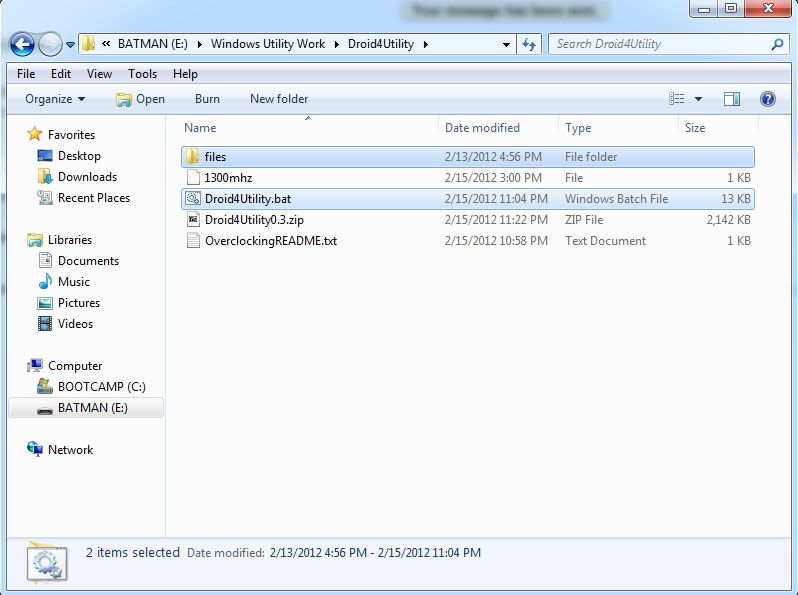Toggle the preview pane button
The height and width of the screenshot is (595, 798).
[x=732, y=99]
